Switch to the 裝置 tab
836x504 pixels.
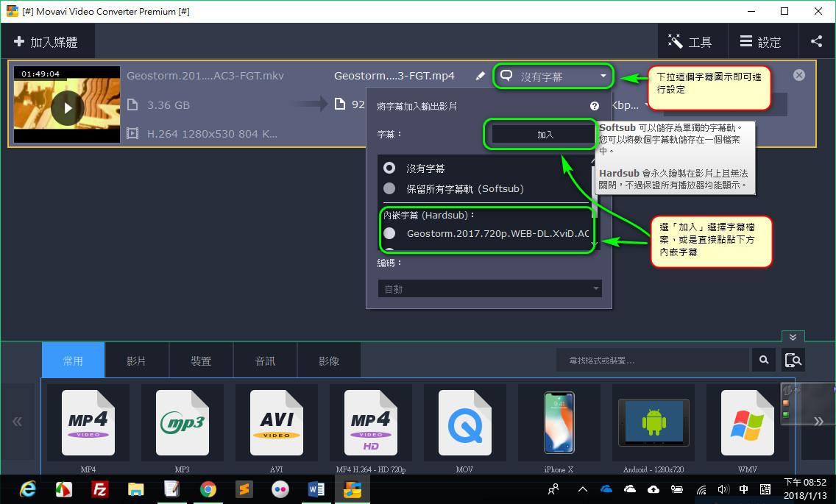[201, 361]
